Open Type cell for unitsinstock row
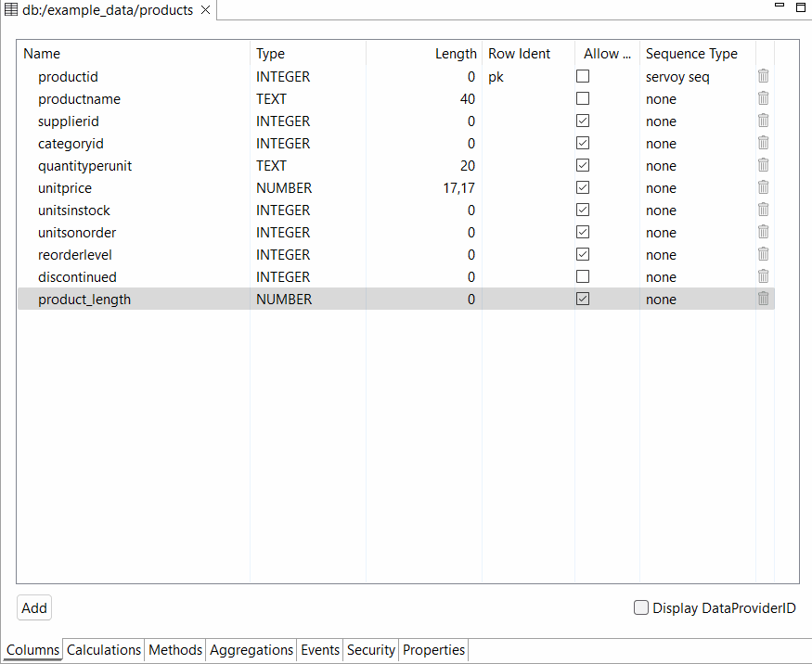Screen dimensions: 812x664 [x=306, y=211]
